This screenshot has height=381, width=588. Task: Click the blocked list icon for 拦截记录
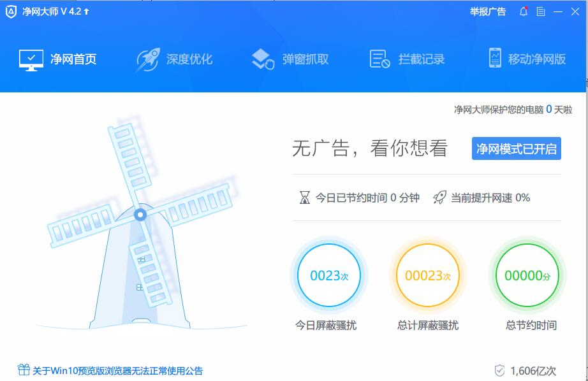(x=379, y=59)
